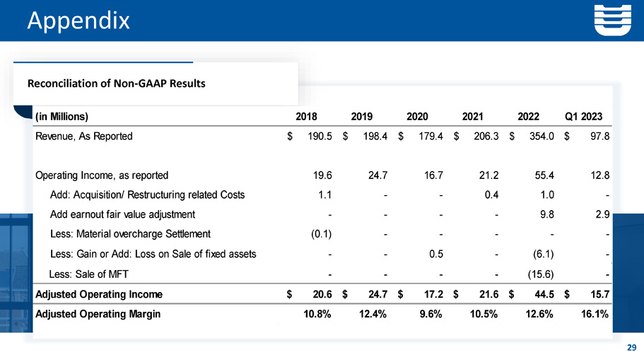Click the Appendix slide title
The width and height of the screenshot is (644, 362).
(78, 21)
